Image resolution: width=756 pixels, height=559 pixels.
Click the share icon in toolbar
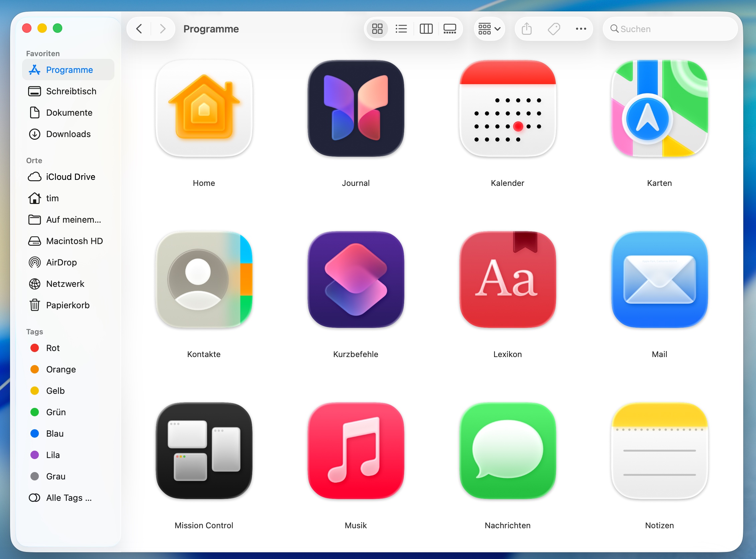(x=527, y=29)
